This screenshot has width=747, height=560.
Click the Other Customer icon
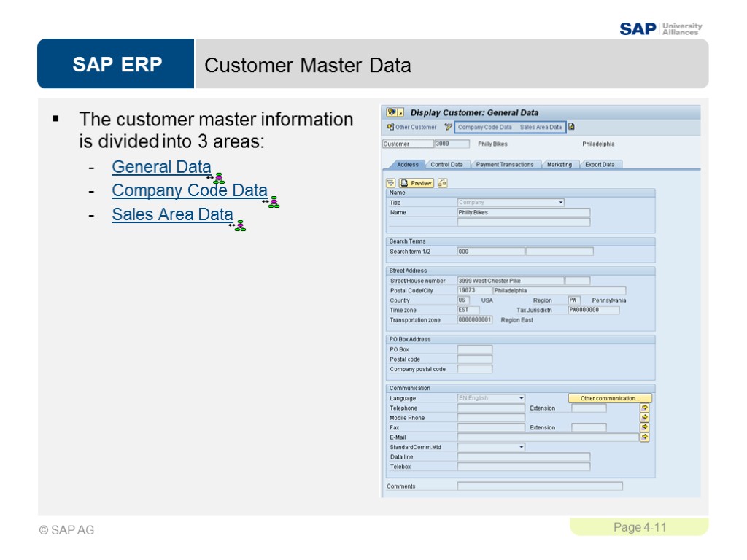[390, 127]
